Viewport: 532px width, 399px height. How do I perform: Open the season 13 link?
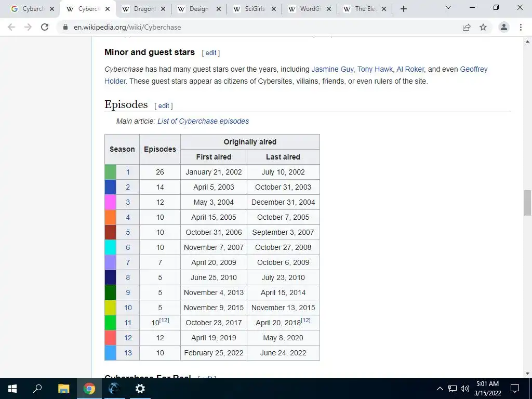point(128,353)
